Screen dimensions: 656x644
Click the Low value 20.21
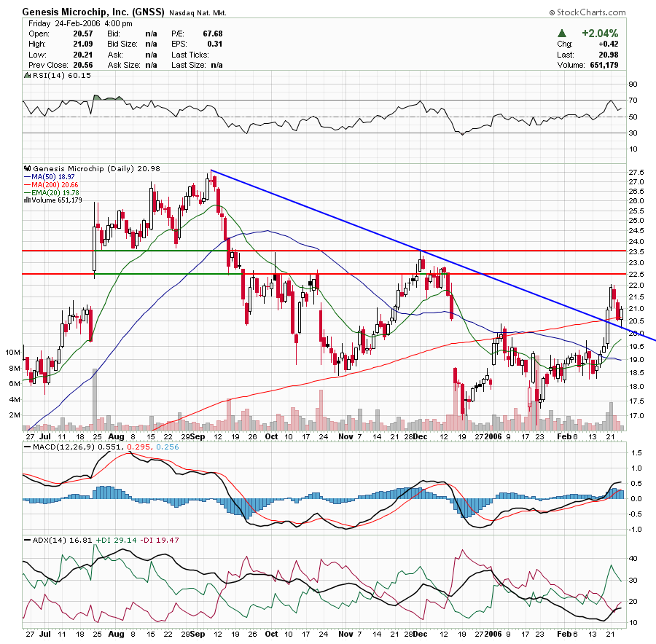click(83, 55)
